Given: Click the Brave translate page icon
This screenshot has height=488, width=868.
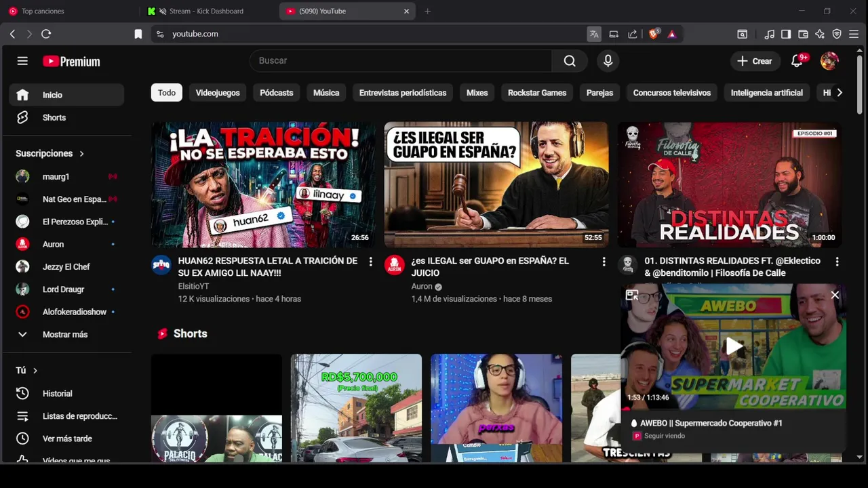Looking at the screenshot, I should [x=594, y=34].
